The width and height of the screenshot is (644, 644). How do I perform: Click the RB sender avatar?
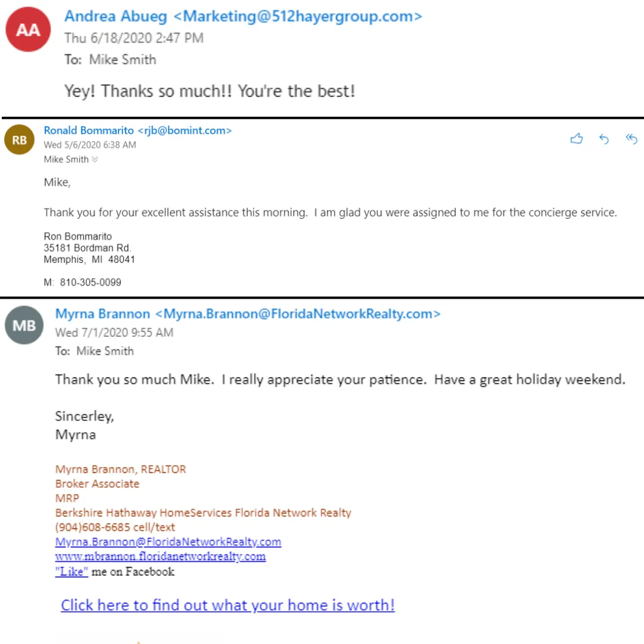[19, 140]
